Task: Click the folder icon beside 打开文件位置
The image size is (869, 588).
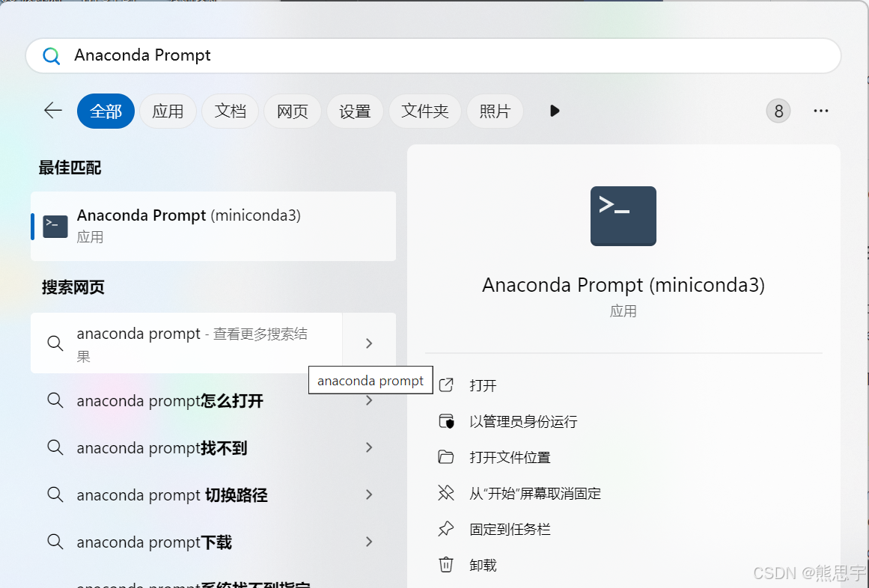Action: pyautogui.click(x=446, y=457)
